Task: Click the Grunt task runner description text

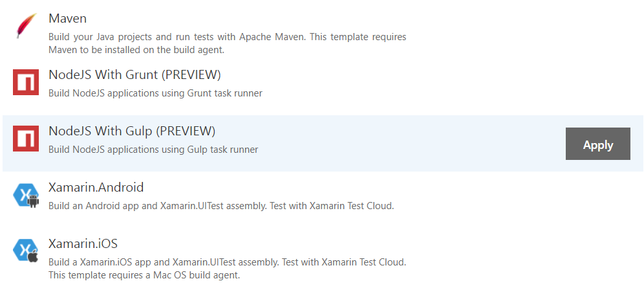Action: 155,93
